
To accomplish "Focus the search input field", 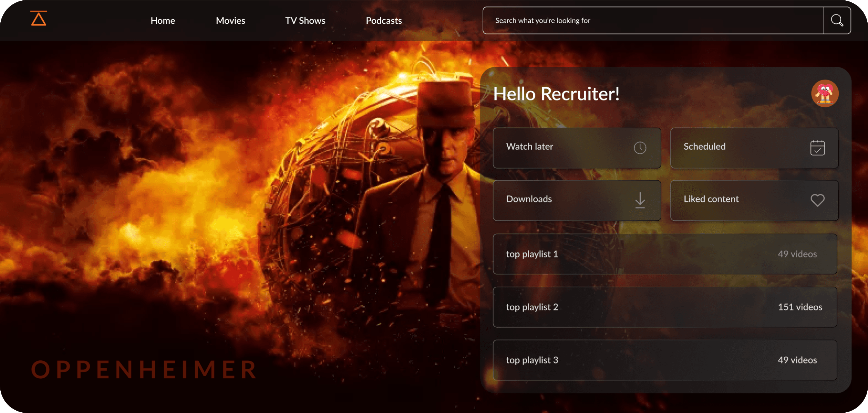I will (653, 20).
